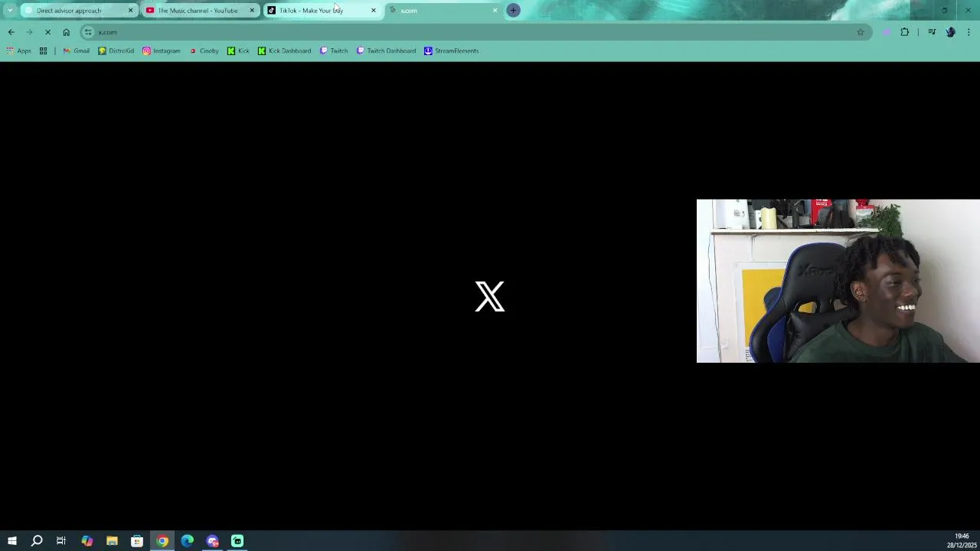Click the X logo loading splash
The width and height of the screenshot is (980, 551).
coord(490,296)
